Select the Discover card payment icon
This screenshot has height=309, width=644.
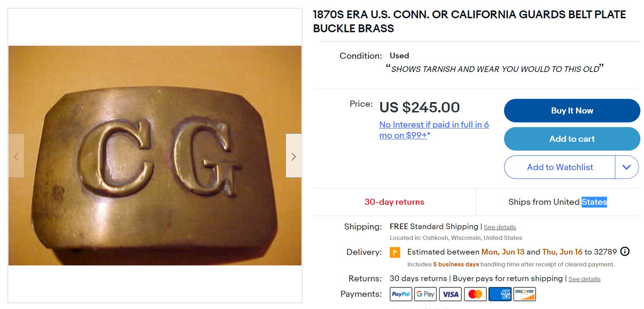pos(525,294)
